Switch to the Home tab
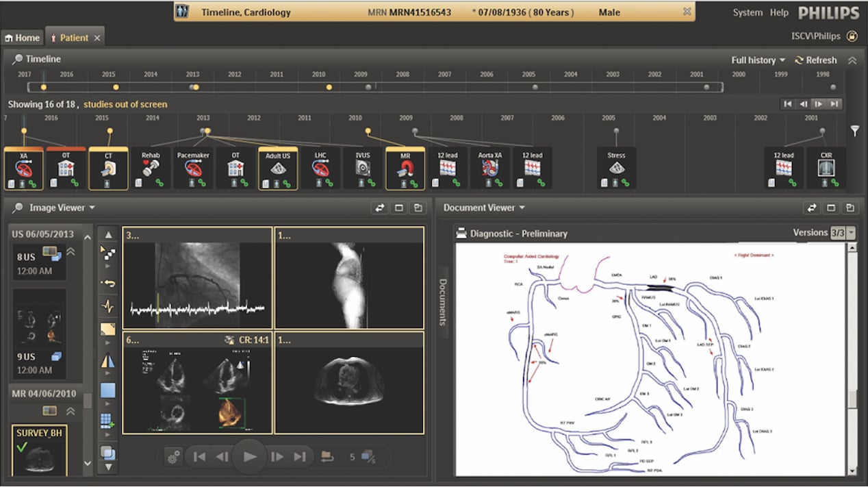This screenshot has height=487, width=868. [23, 38]
